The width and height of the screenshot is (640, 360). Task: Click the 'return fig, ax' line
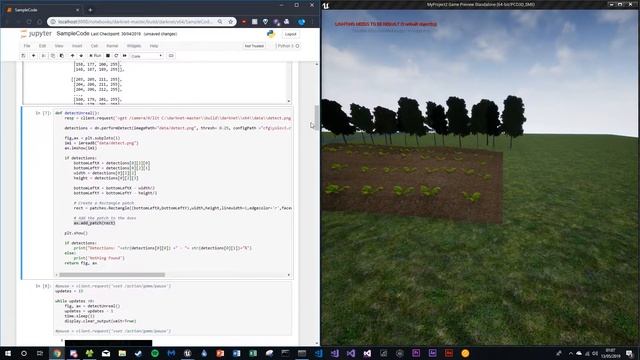[81, 263]
